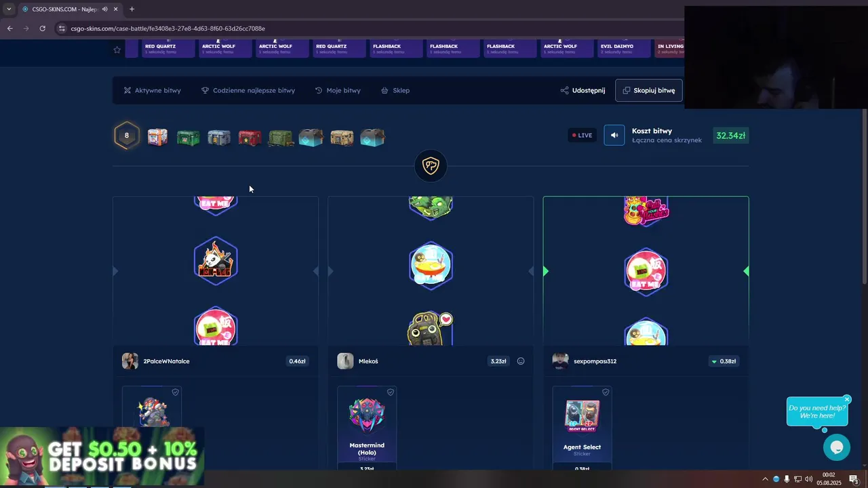The width and height of the screenshot is (868, 488).
Task: Click the Udostępnij share button
Action: 583,90
